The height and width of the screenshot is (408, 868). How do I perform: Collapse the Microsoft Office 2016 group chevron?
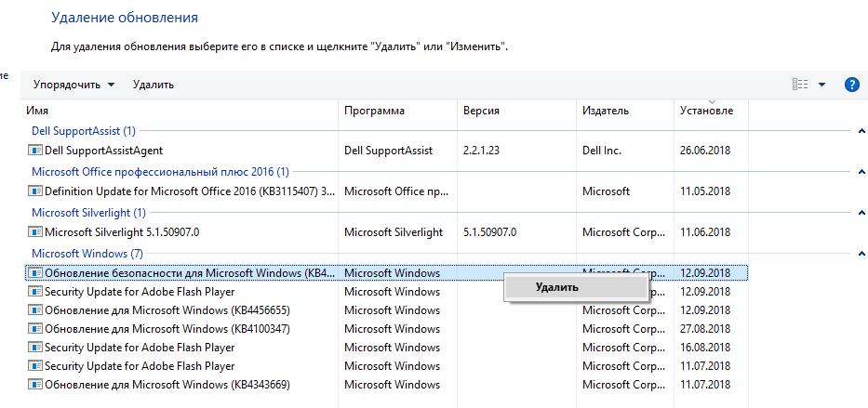click(861, 172)
